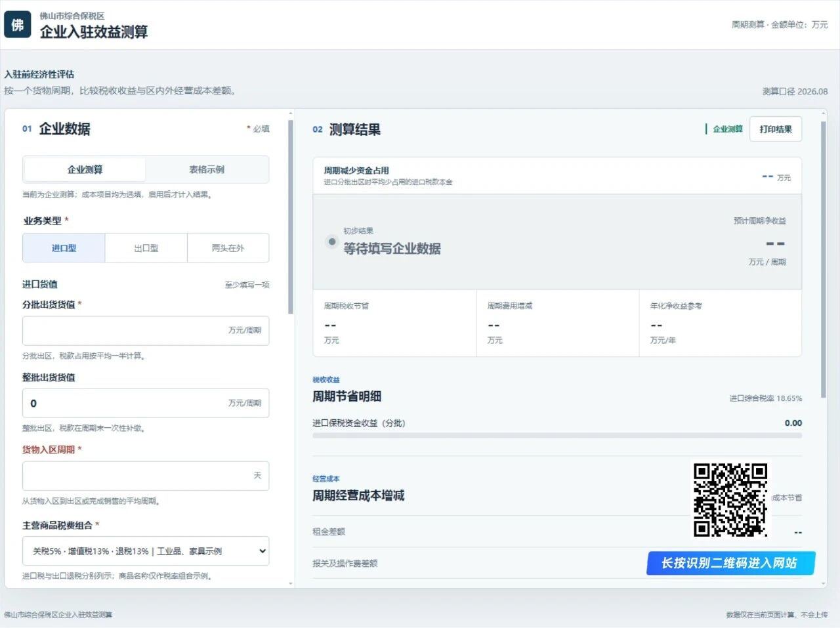This screenshot has height=628, width=840.
Task: Click the 进口保税资金收益 progress bar
Action: pos(557,435)
